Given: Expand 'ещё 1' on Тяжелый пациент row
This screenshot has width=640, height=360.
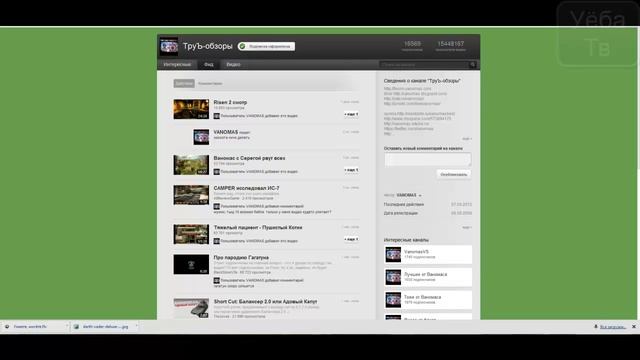Looking at the screenshot, I should [x=351, y=239].
